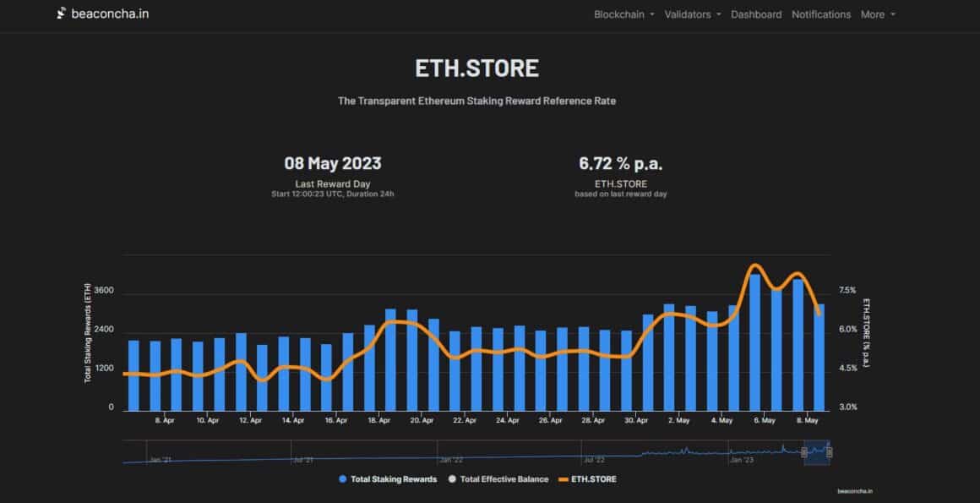Open the Notifications menu item
Screen dimensions: 980x503
pos(820,14)
